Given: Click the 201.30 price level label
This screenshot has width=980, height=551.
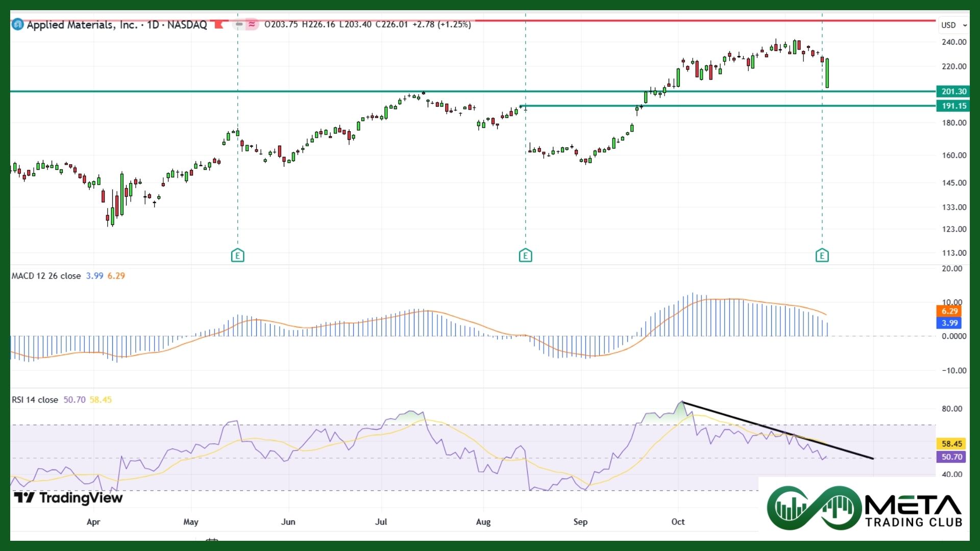Looking at the screenshot, I should (x=953, y=91).
